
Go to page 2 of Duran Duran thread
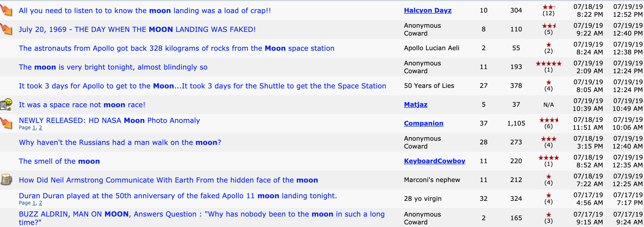(40, 203)
